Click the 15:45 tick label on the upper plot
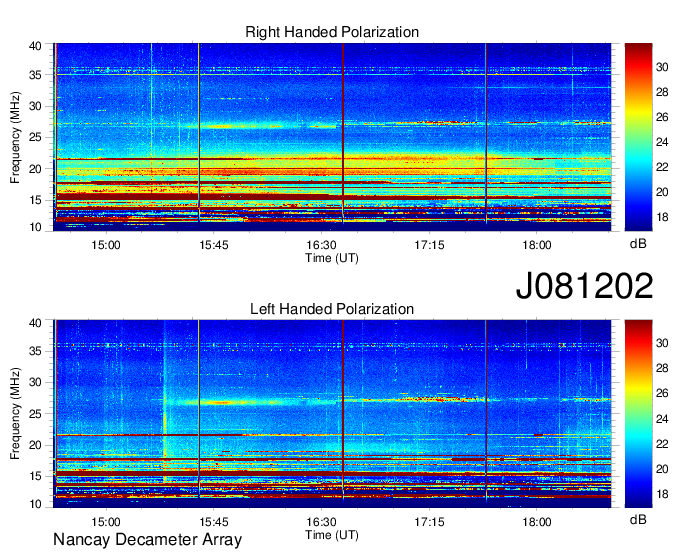 (x=214, y=245)
